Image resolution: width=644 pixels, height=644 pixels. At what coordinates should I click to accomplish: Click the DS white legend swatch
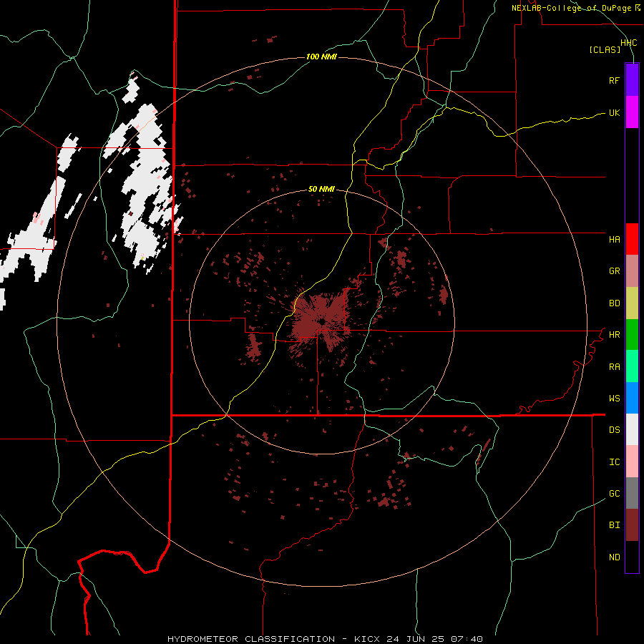click(x=632, y=429)
